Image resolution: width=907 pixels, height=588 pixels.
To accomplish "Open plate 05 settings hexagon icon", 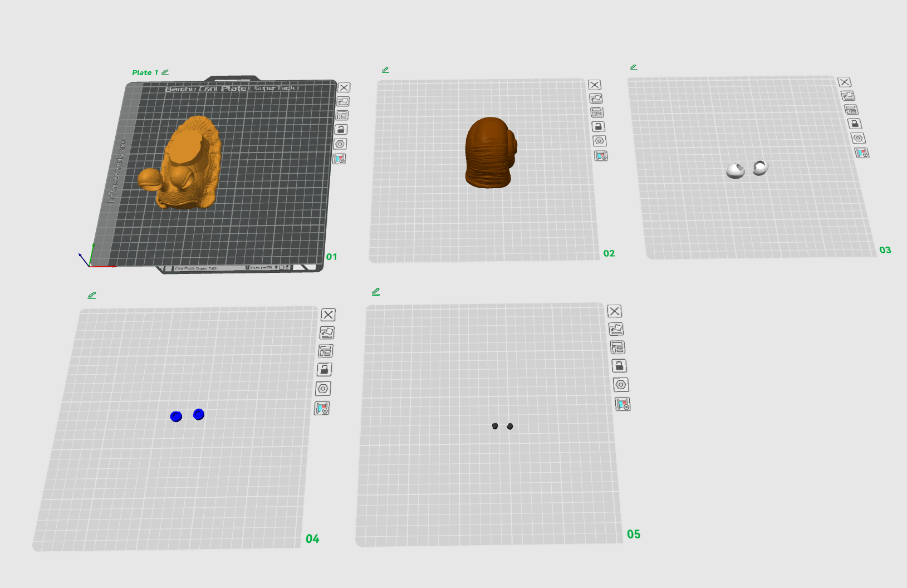I will (621, 385).
